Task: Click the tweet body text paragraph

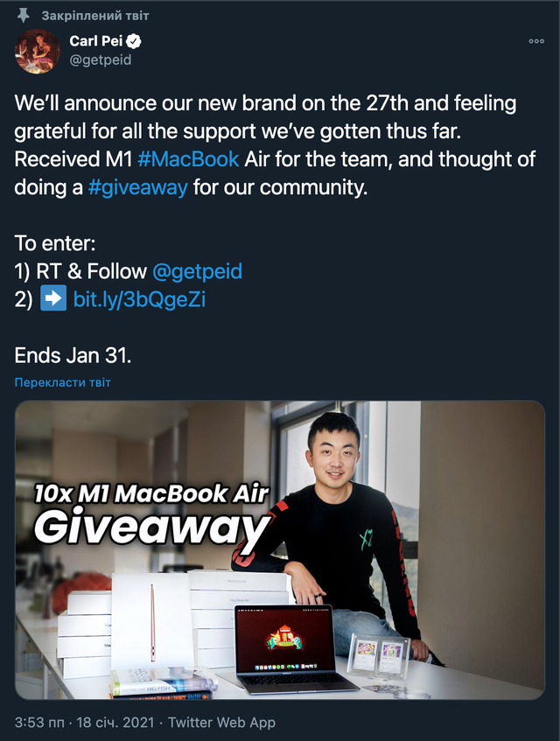Action: click(275, 145)
